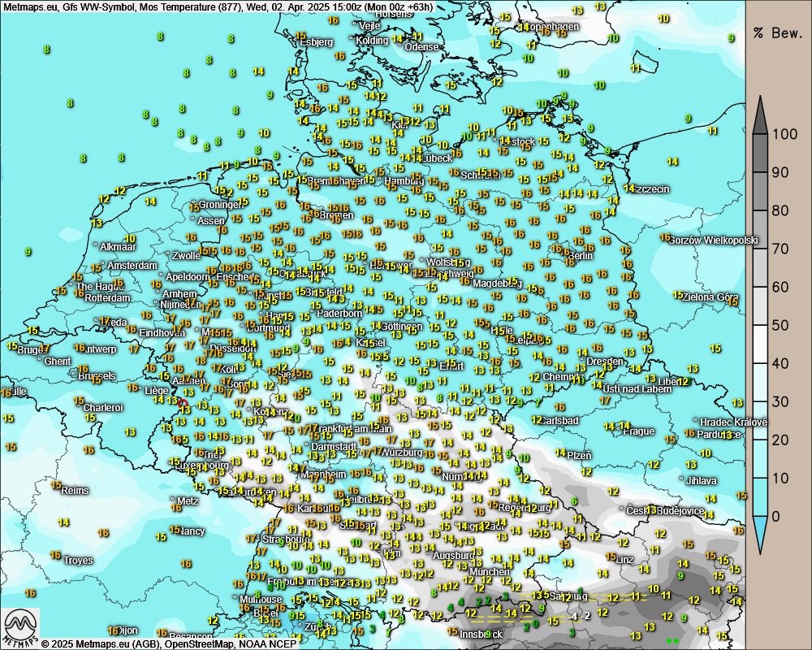Click the 50 value on the legend scale
The width and height of the screenshot is (812, 650).
pos(781,326)
